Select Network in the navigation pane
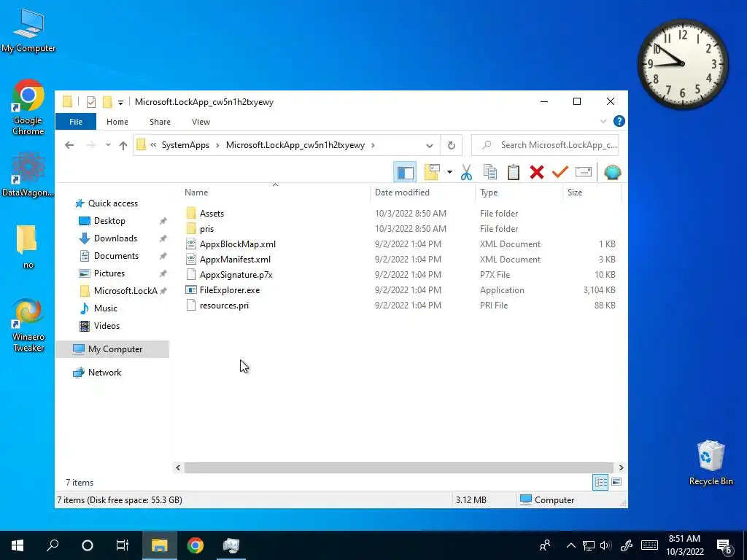Viewport: 747px width, 560px height. pyautogui.click(x=104, y=373)
